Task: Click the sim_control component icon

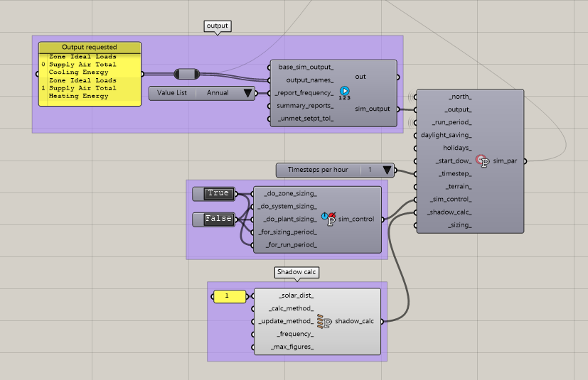Action: (x=329, y=219)
